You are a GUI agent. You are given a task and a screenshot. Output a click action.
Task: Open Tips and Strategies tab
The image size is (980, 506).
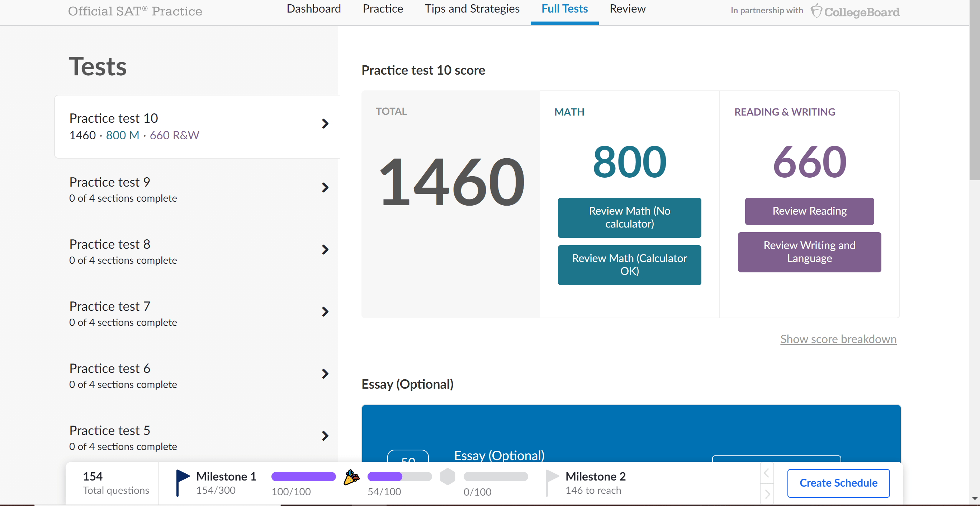tap(472, 9)
